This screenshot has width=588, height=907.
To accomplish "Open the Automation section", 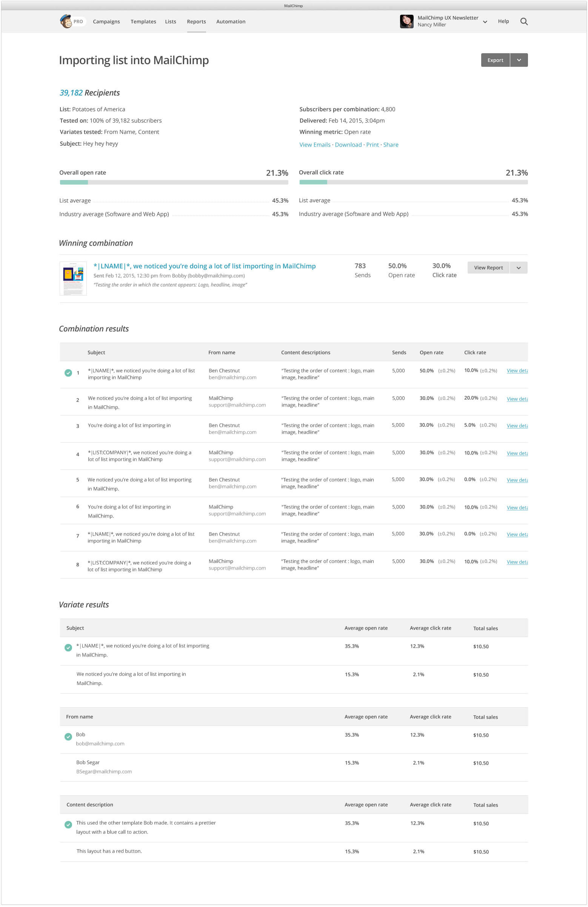I will (231, 22).
